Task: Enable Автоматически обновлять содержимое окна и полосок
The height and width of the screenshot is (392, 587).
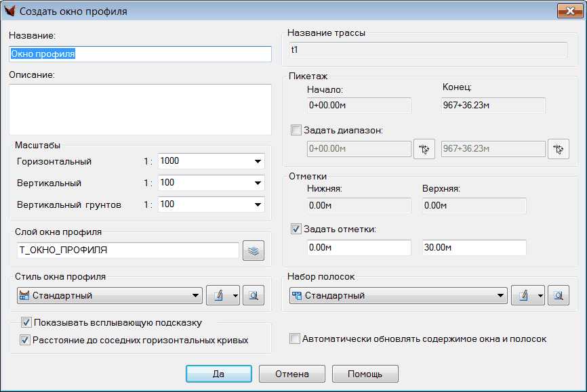Action: point(295,339)
